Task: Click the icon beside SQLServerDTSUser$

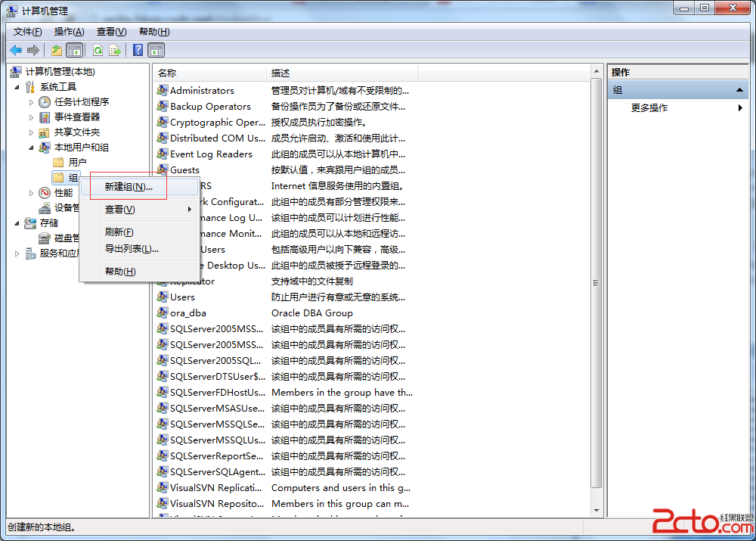Action: click(163, 377)
